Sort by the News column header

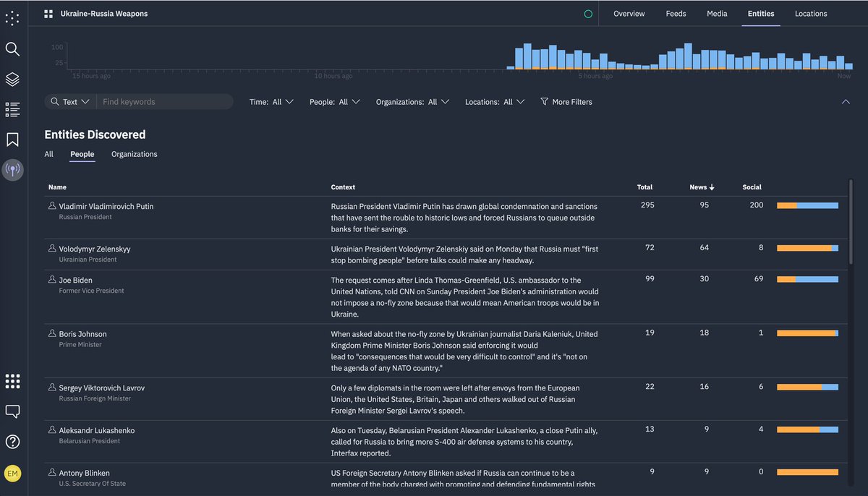tap(702, 187)
